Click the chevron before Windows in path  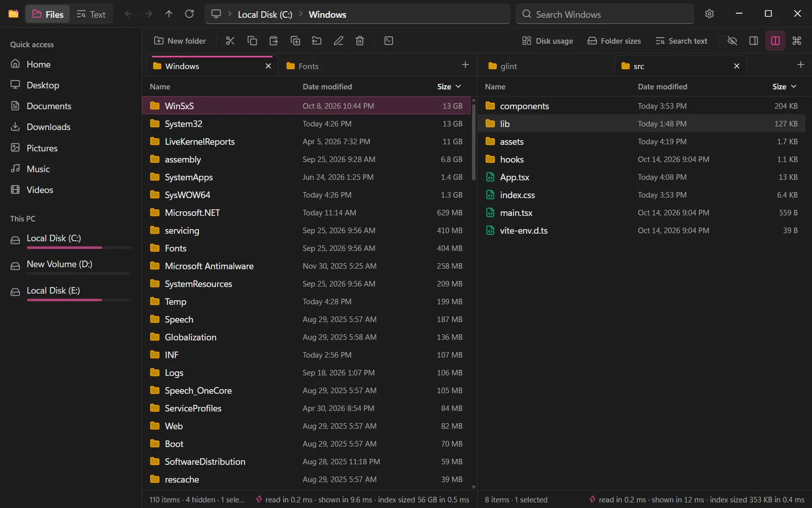(300, 14)
